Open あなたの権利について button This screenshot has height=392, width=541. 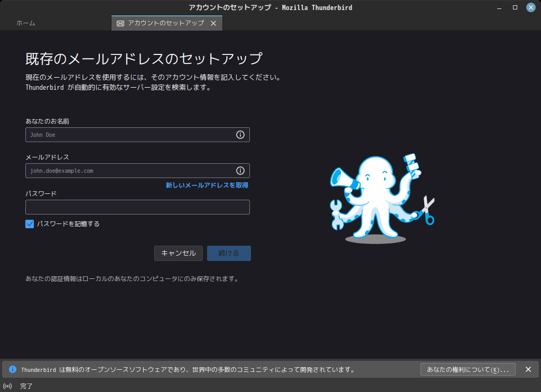point(468,369)
